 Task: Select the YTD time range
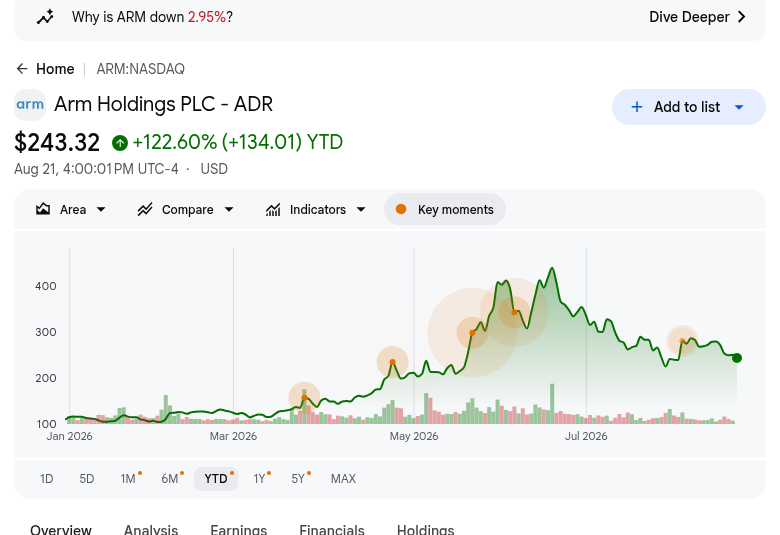(x=216, y=479)
